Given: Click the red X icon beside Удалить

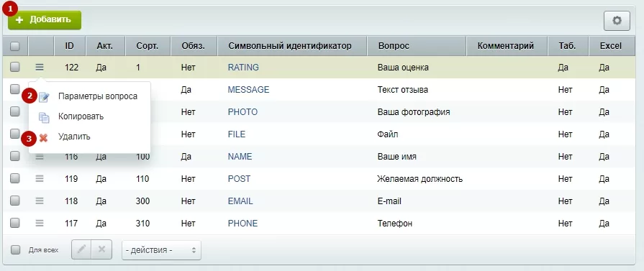Looking at the screenshot, I should point(43,138).
